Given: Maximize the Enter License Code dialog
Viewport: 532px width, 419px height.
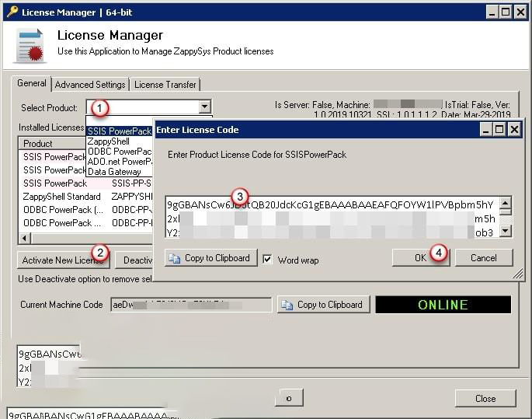Looking at the screenshot, I should [x=499, y=129].
